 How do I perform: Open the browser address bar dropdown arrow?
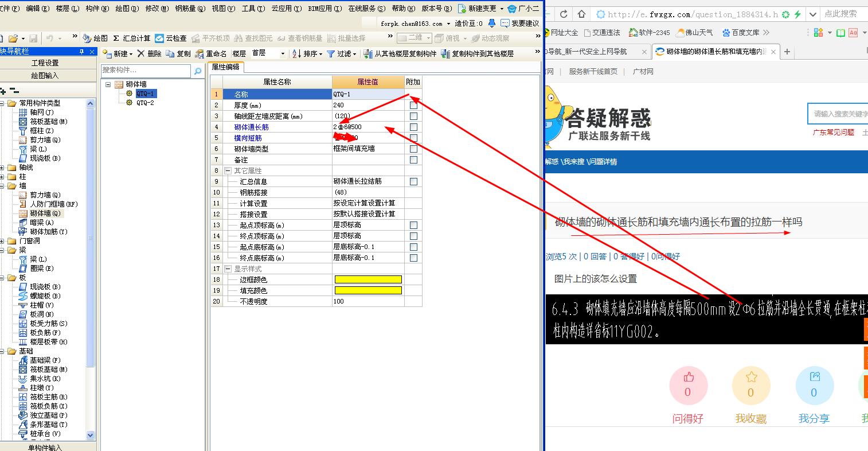point(813,14)
